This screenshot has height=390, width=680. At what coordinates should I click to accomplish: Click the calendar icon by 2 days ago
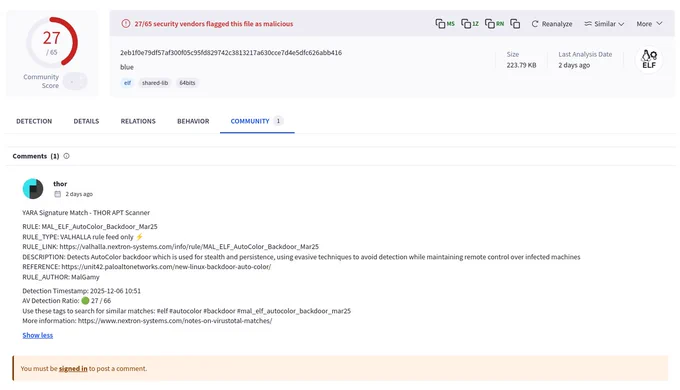(57, 194)
